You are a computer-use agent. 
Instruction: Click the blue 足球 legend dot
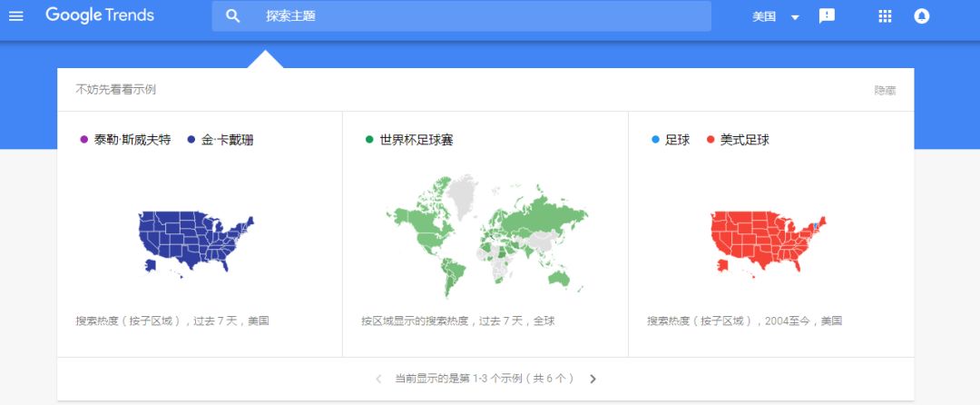(655, 139)
